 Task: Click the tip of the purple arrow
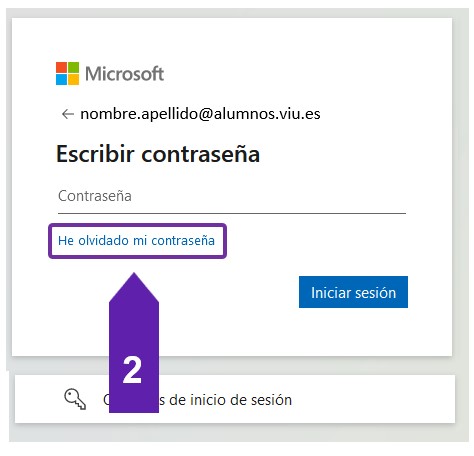pos(134,275)
